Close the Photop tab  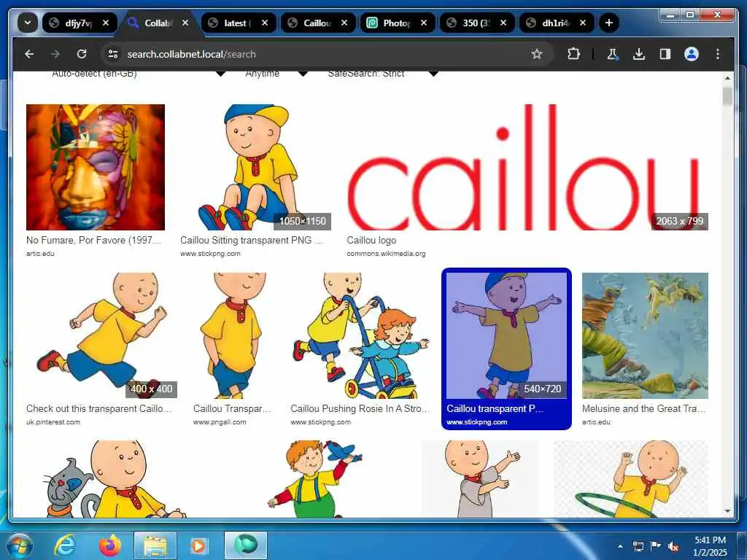pyautogui.click(x=424, y=23)
